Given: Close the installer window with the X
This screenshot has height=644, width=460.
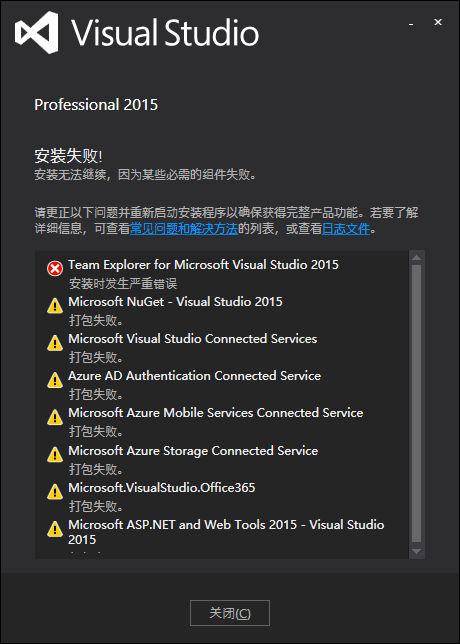Looking at the screenshot, I should click(438, 22).
